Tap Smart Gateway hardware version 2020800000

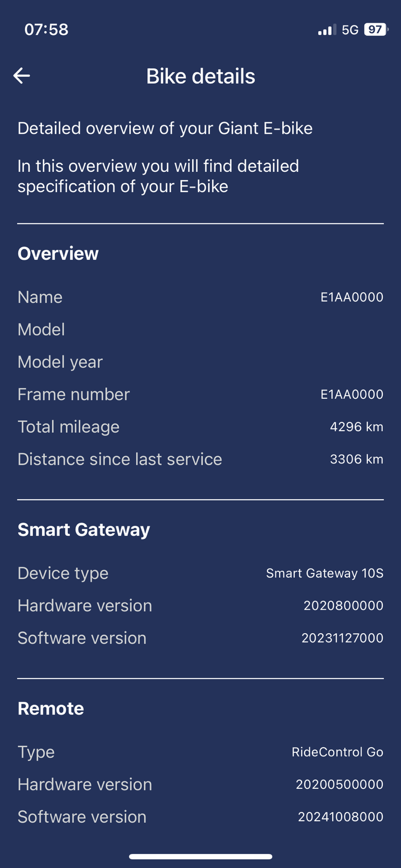pyautogui.click(x=343, y=606)
